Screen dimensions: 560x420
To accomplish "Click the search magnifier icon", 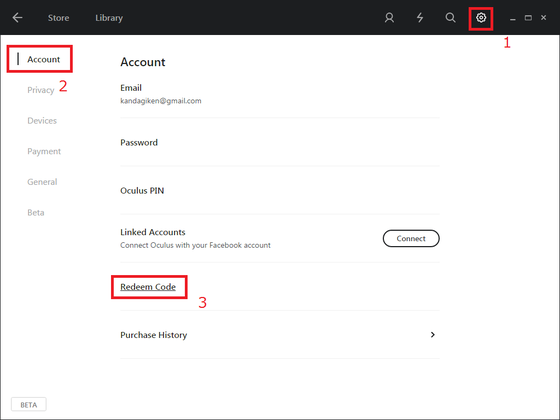I will click(x=451, y=18).
